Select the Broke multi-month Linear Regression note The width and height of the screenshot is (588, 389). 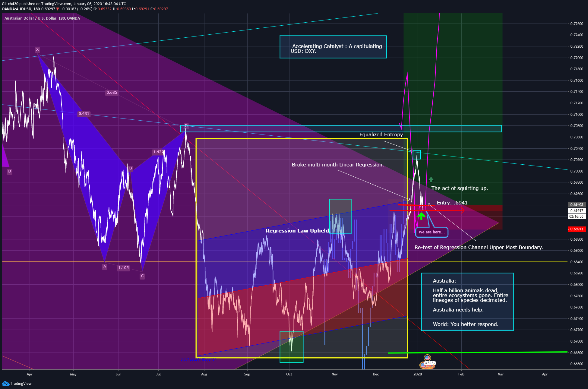[x=338, y=165]
